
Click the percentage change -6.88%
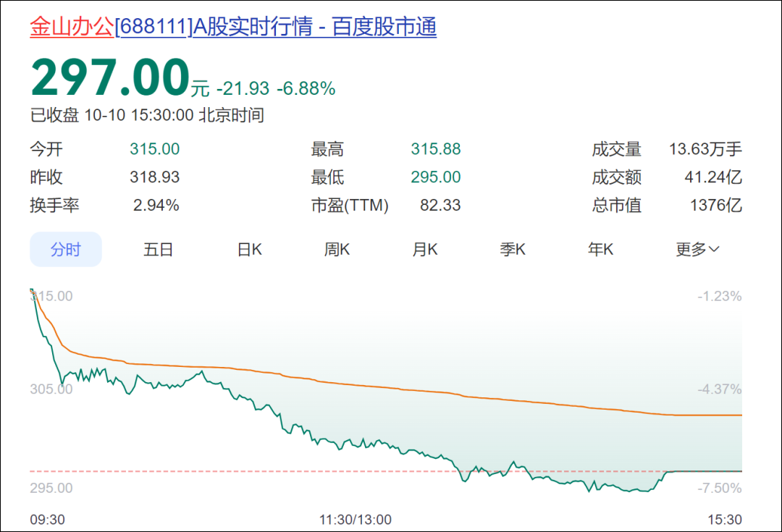pyautogui.click(x=306, y=89)
